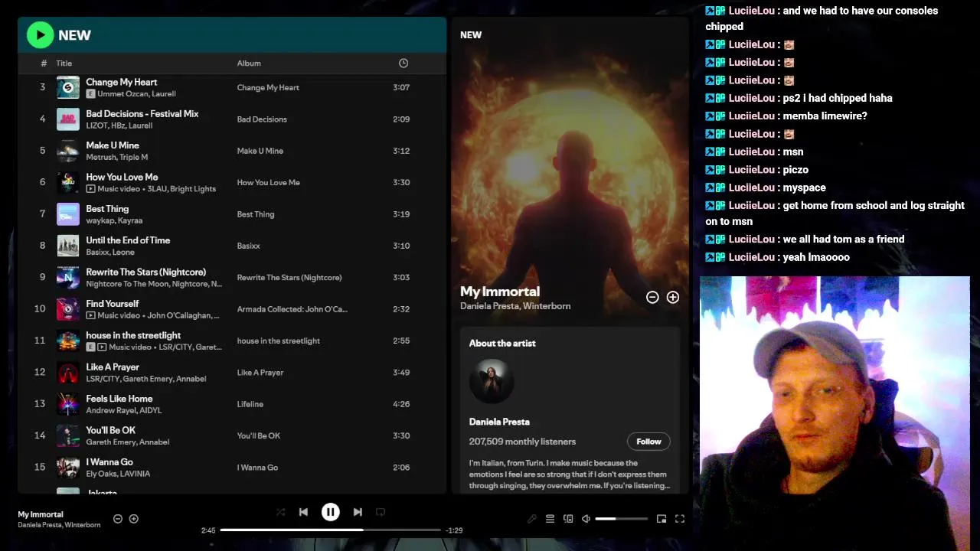Open the mini player
The image size is (980, 551).
pos(661,519)
